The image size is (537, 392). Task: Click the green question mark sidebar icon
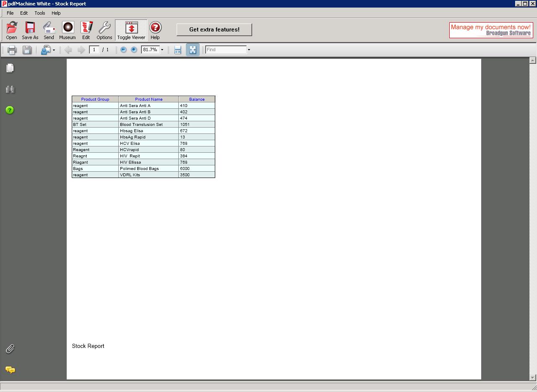[x=10, y=110]
